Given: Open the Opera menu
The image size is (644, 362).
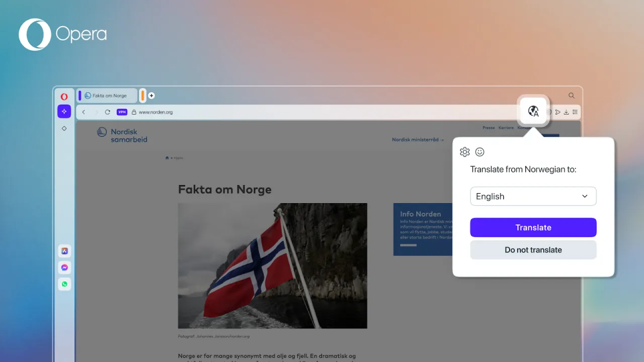Looking at the screenshot, I should (64, 96).
